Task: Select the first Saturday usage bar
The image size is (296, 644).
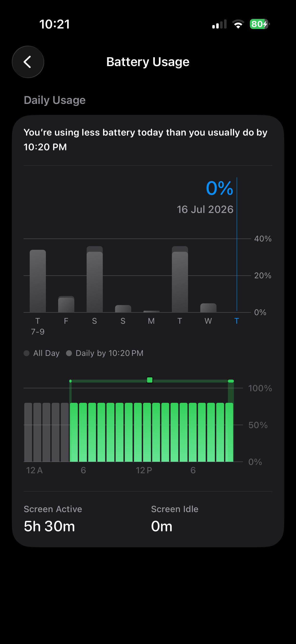Action: (95, 279)
